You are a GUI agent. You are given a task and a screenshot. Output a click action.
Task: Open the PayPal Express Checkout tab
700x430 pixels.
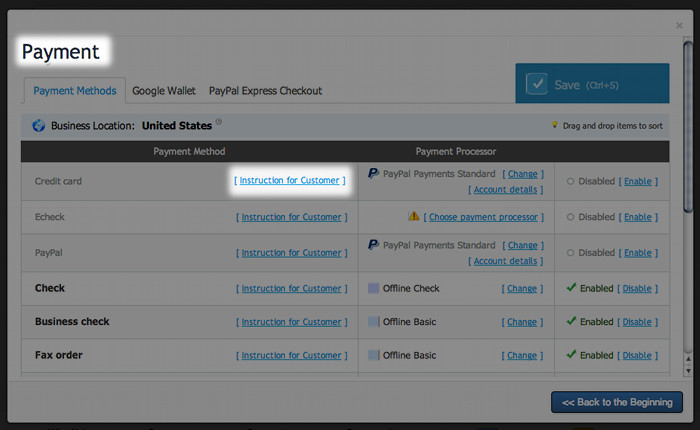point(265,91)
